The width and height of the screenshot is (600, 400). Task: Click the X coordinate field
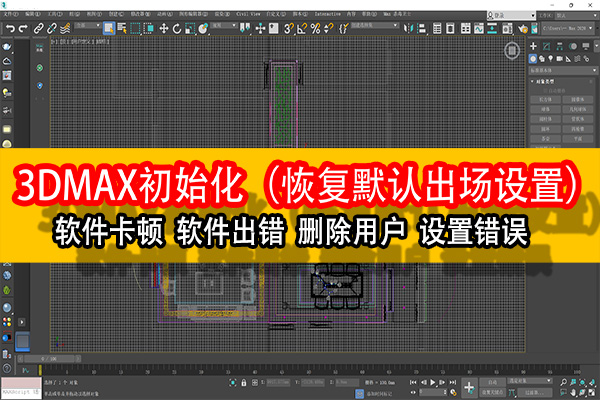click(277, 382)
